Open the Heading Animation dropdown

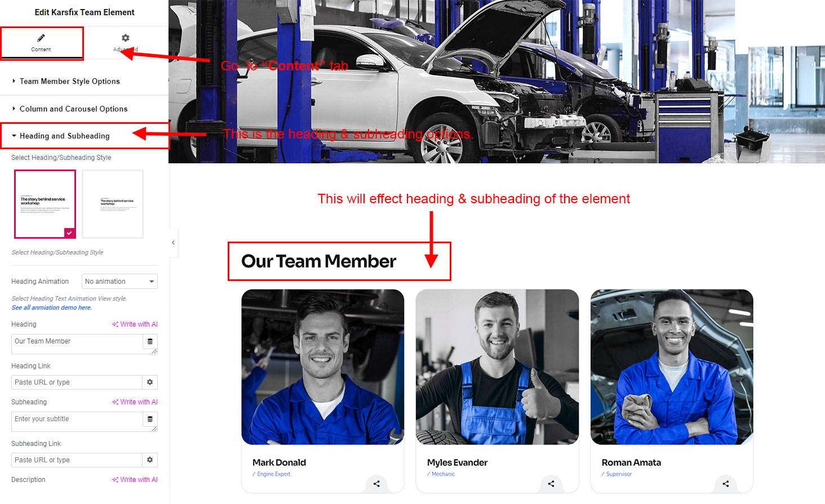(119, 282)
